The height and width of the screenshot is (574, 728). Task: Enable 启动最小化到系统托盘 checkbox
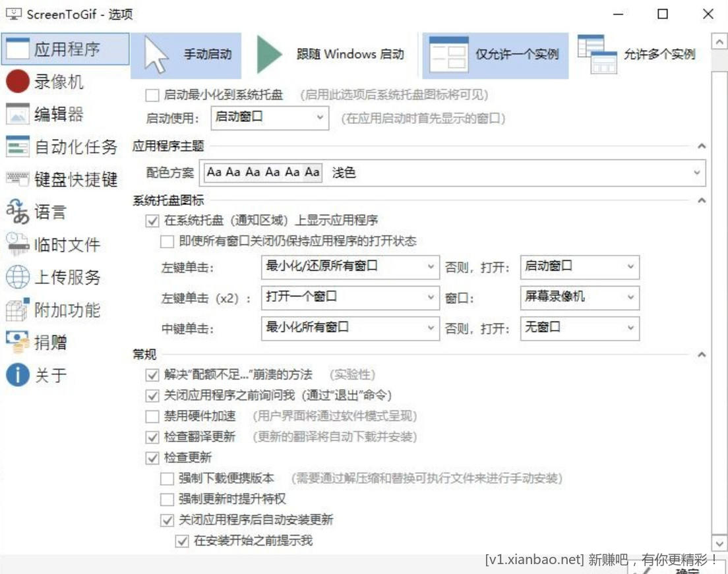152,96
